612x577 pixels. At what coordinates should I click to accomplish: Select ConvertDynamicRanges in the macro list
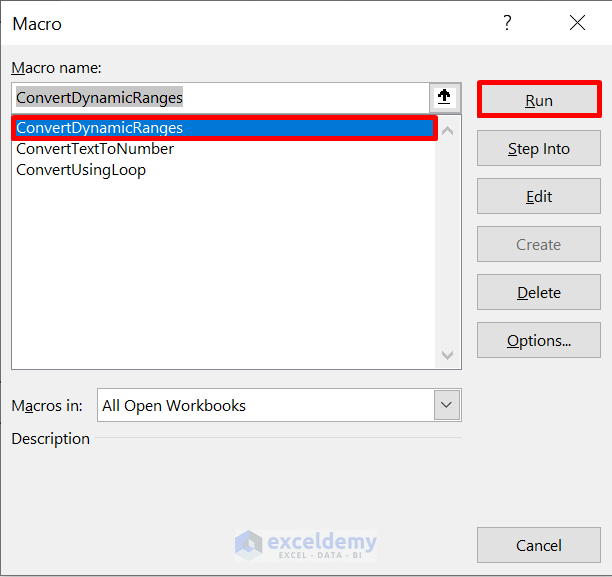coord(100,128)
